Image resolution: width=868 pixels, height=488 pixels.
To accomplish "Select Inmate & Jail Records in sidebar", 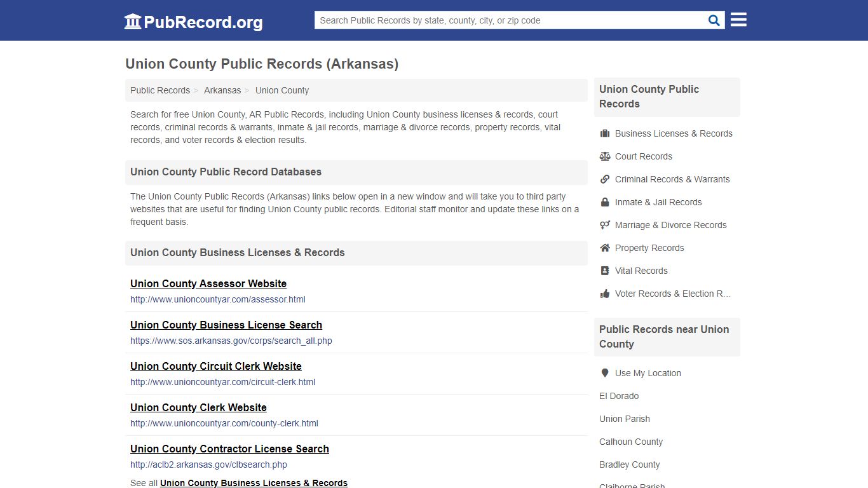I will pos(658,202).
